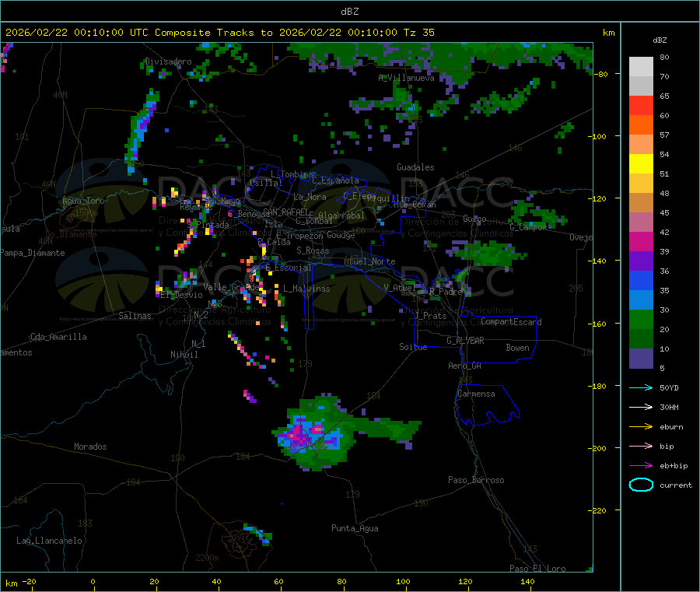
Task: Click the Divisadero map label
Action: (x=168, y=61)
